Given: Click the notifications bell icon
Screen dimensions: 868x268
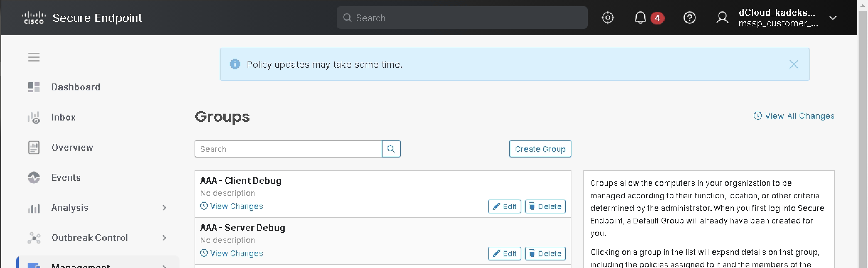Looking at the screenshot, I should [x=640, y=18].
